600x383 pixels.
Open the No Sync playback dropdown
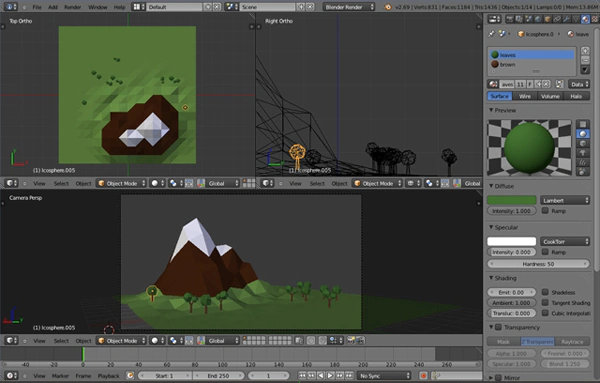pos(384,376)
